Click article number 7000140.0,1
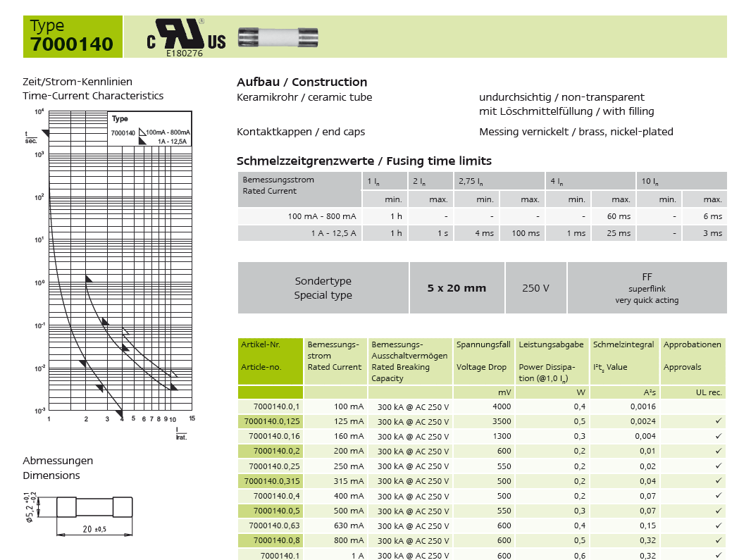Image resolution: width=751 pixels, height=560 pixels. [x=276, y=406]
